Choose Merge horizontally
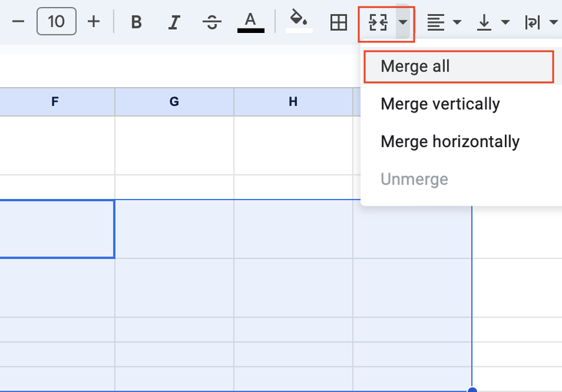 coord(450,142)
